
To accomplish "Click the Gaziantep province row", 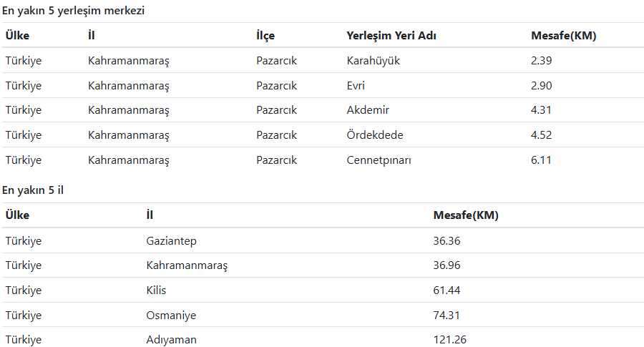I will pyautogui.click(x=323, y=240).
